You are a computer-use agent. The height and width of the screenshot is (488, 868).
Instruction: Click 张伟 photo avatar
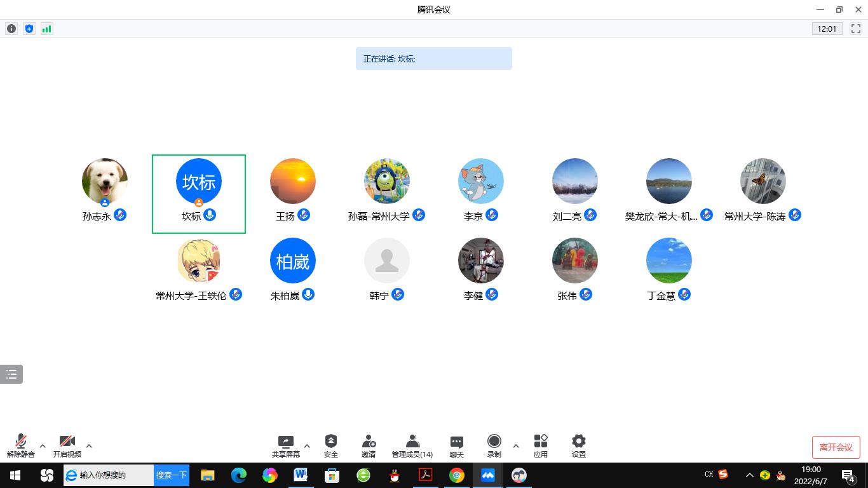click(575, 261)
